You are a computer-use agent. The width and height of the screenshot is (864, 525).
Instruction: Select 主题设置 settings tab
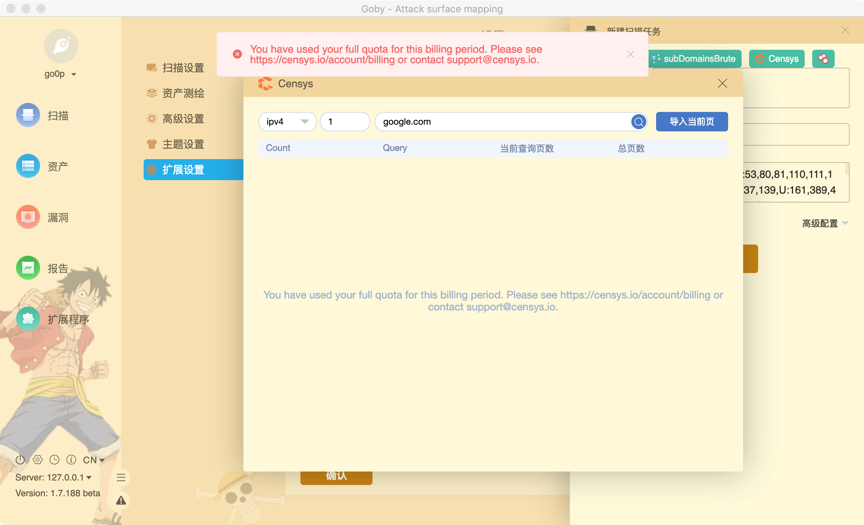(x=176, y=144)
